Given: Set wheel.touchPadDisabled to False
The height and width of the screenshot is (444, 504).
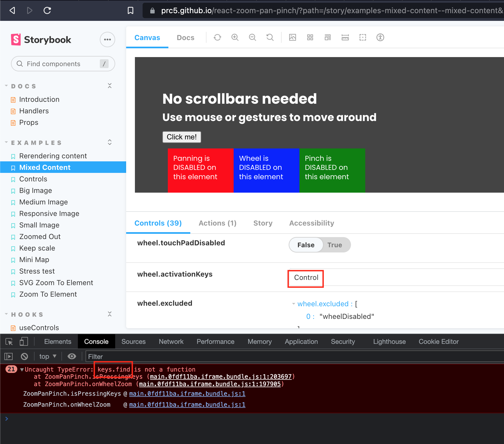Looking at the screenshot, I should (306, 245).
